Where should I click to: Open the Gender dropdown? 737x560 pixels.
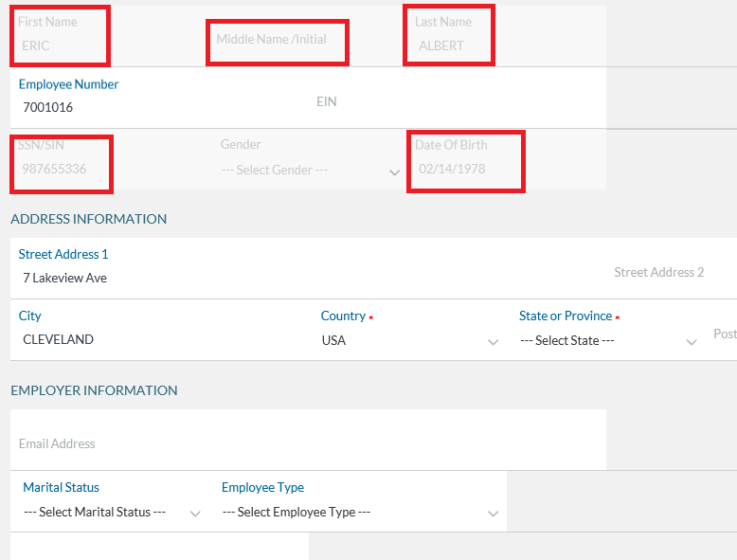click(x=309, y=171)
